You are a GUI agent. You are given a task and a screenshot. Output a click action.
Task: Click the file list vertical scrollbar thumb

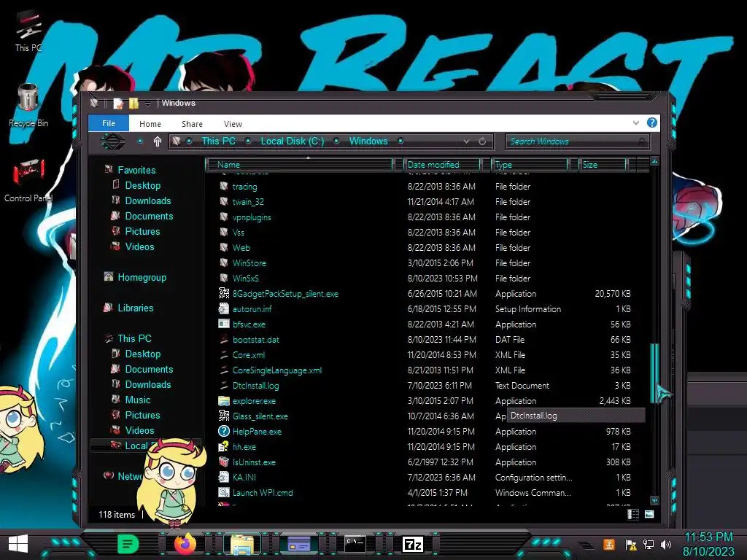[654, 373]
